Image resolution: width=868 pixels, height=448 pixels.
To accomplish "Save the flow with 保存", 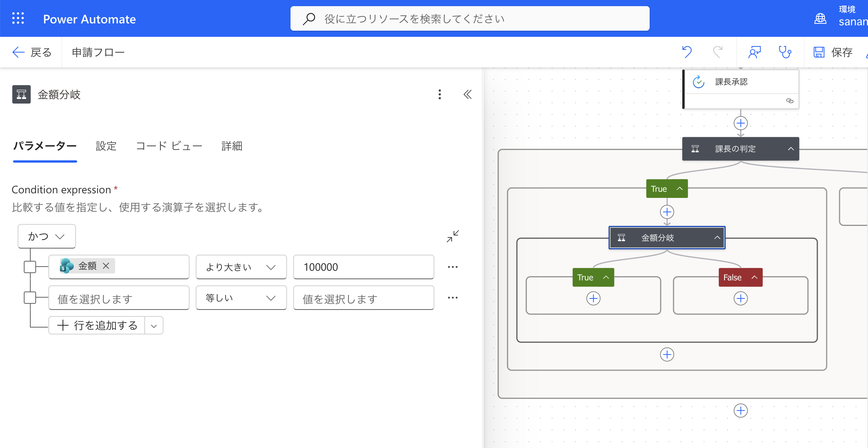I will (x=833, y=52).
